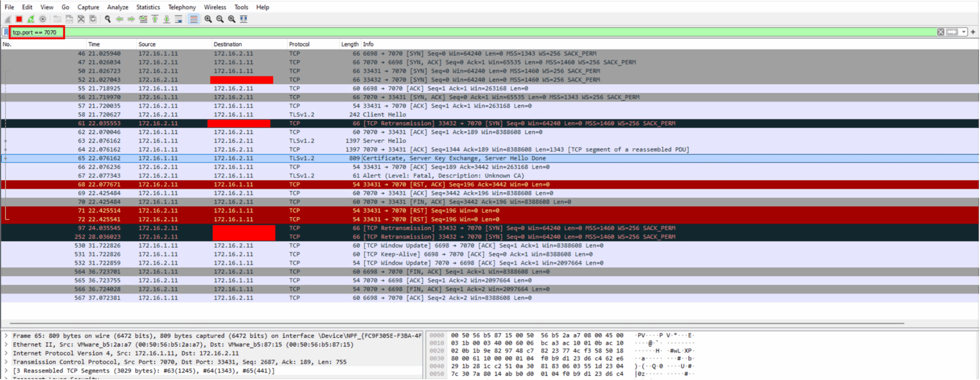Open the Statistics menu
Image resolution: width=980 pixels, height=380 pixels.
tap(148, 7)
